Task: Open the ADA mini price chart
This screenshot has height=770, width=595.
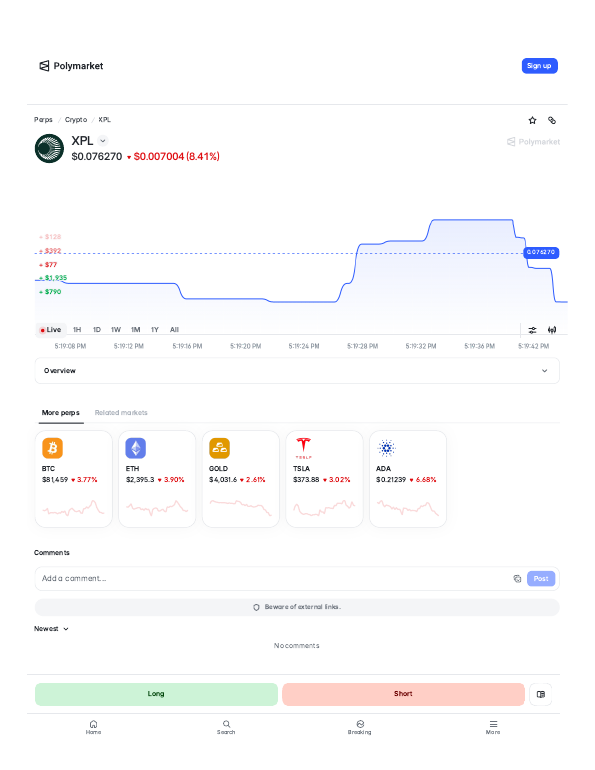Action: tap(408, 507)
